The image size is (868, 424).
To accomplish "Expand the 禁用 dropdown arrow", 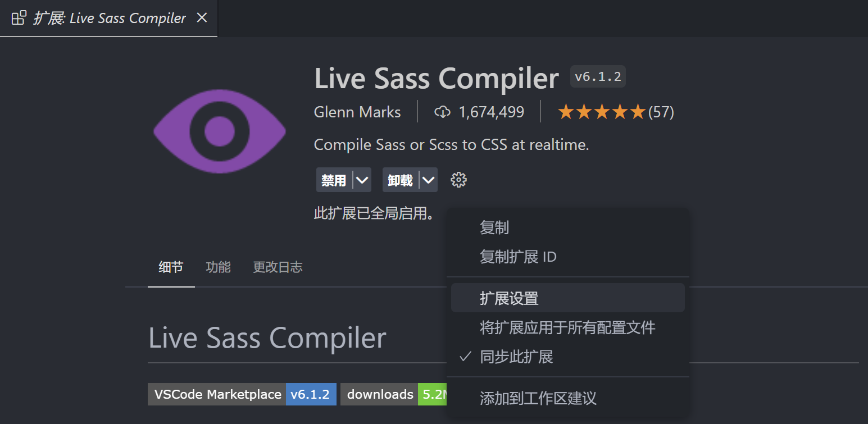I will (x=362, y=180).
